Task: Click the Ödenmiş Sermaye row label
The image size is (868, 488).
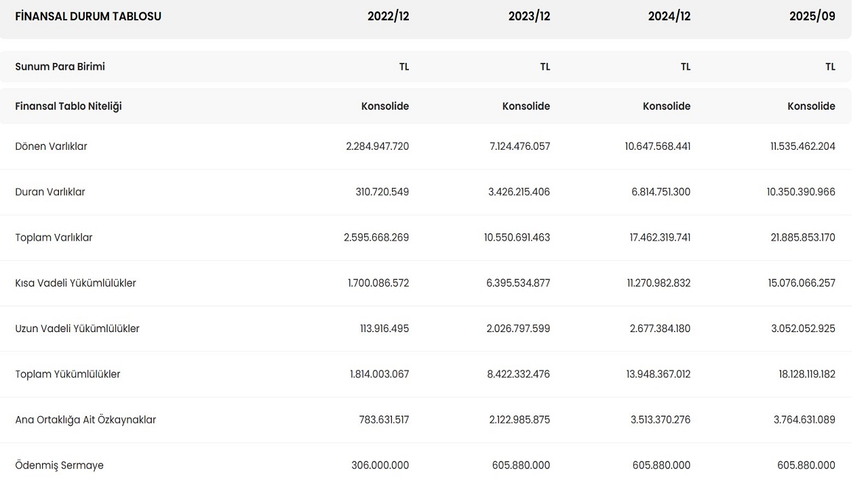Action: point(59,466)
